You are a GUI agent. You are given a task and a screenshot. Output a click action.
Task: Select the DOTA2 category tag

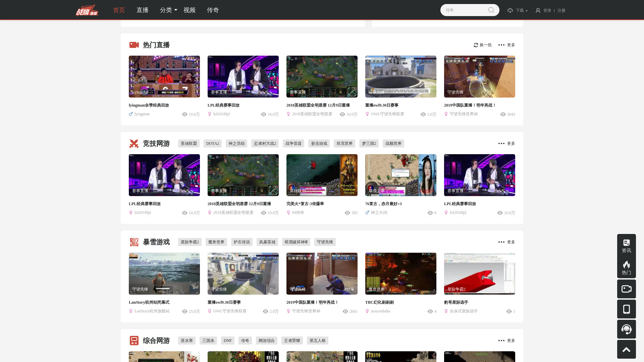pos(213,143)
